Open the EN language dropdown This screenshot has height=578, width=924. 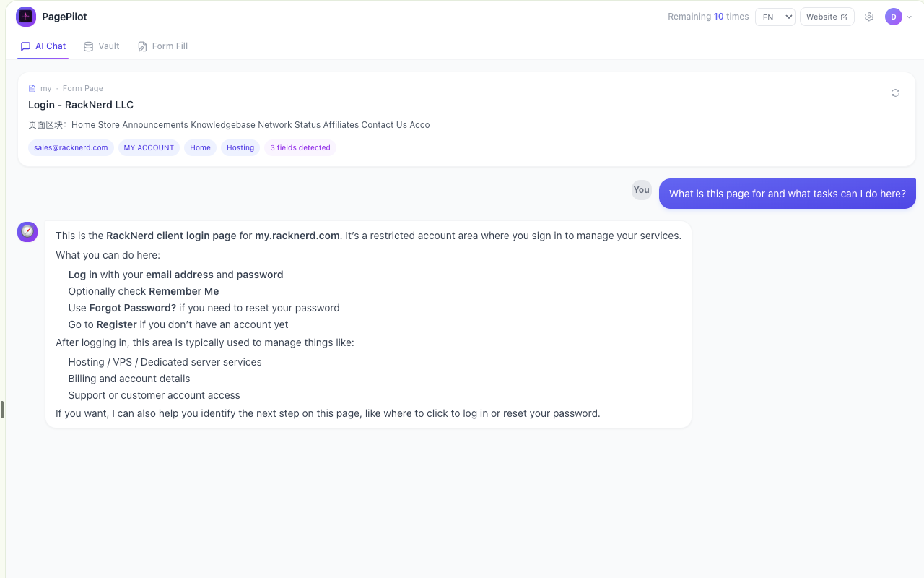(x=775, y=17)
